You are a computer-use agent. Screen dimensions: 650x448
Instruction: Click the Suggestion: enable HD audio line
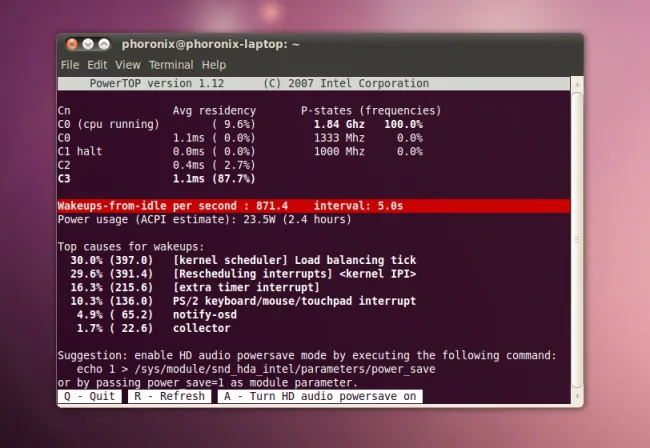click(x=307, y=356)
